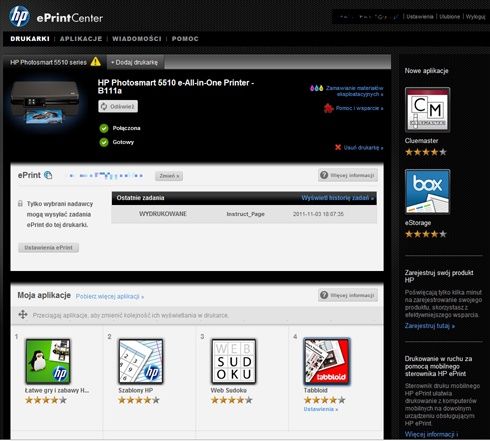Click the yellow warning triangle icon

pos(96,62)
